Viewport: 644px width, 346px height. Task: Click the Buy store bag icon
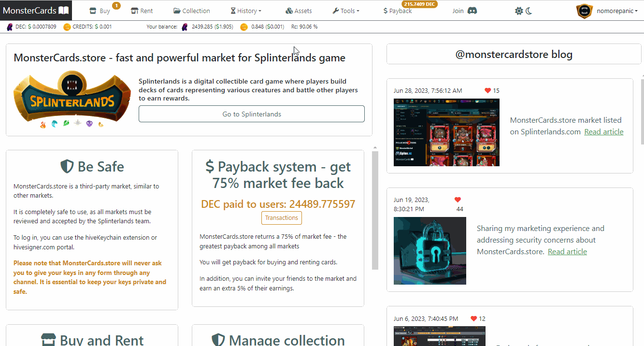coord(93,11)
